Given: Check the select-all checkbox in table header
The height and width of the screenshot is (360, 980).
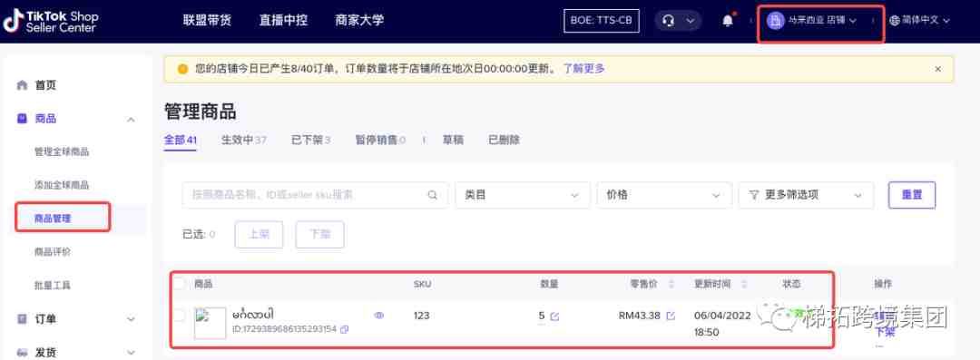Looking at the screenshot, I should coord(180,284).
